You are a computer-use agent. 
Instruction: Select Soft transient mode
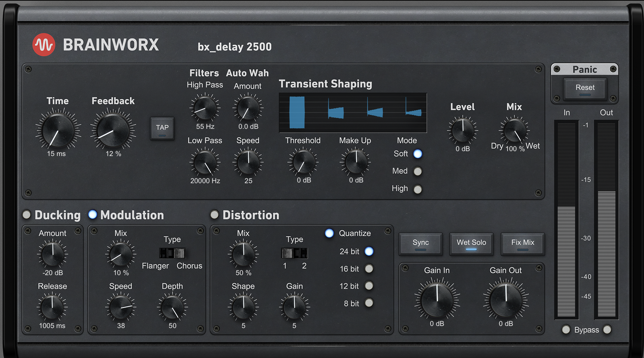[x=418, y=154]
